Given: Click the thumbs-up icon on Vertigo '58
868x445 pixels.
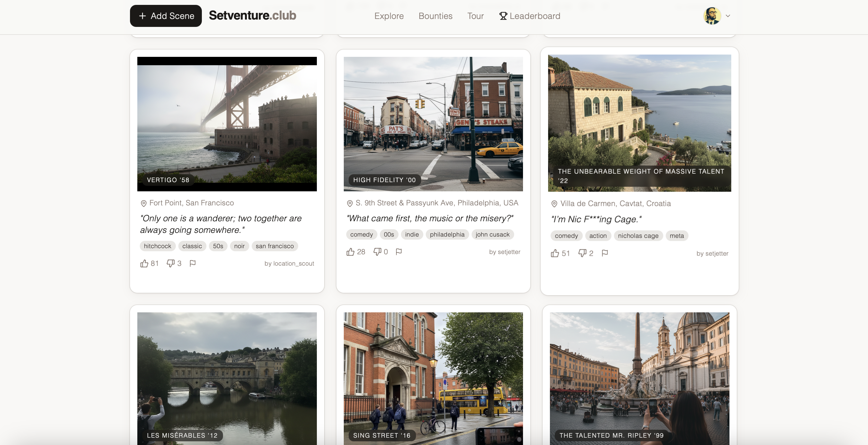Looking at the screenshot, I should [144, 263].
